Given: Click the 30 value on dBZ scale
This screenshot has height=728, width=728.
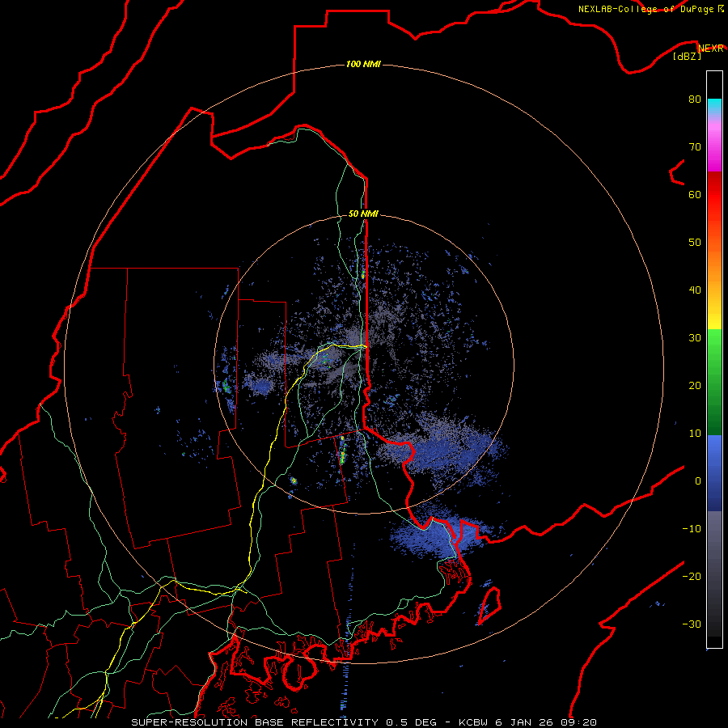Looking at the screenshot, I should coord(695,338).
